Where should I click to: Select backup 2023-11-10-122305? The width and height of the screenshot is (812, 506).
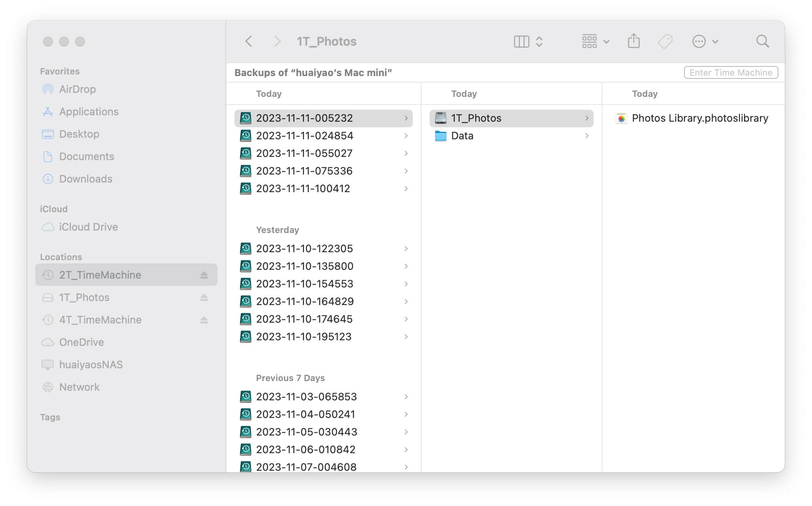[323, 249]
